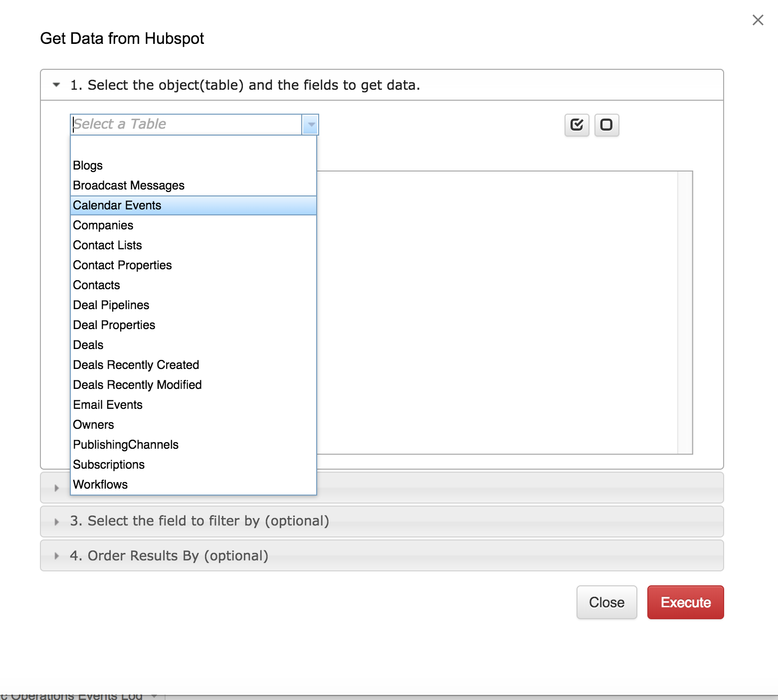Image resolution: width=778 pixels, height=700 pixels.
Task: Select Blogs in the table list
Action: tap(88, 166)
